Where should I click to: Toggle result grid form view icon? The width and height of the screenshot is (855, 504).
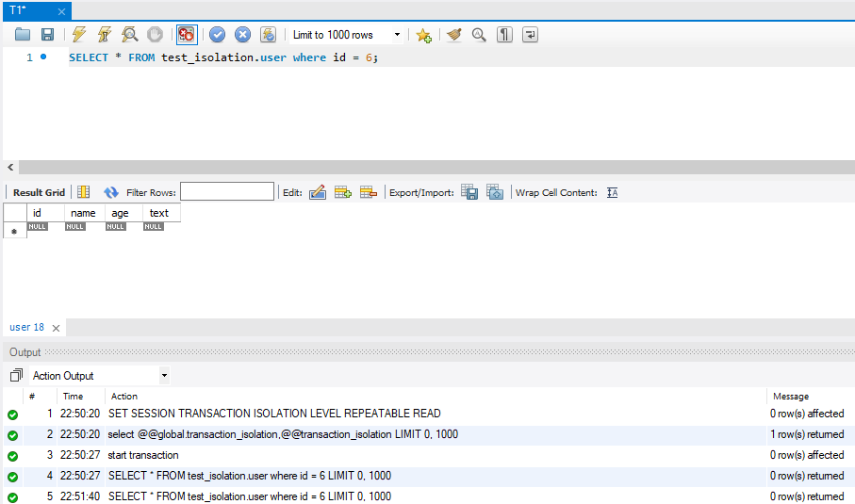84,192
